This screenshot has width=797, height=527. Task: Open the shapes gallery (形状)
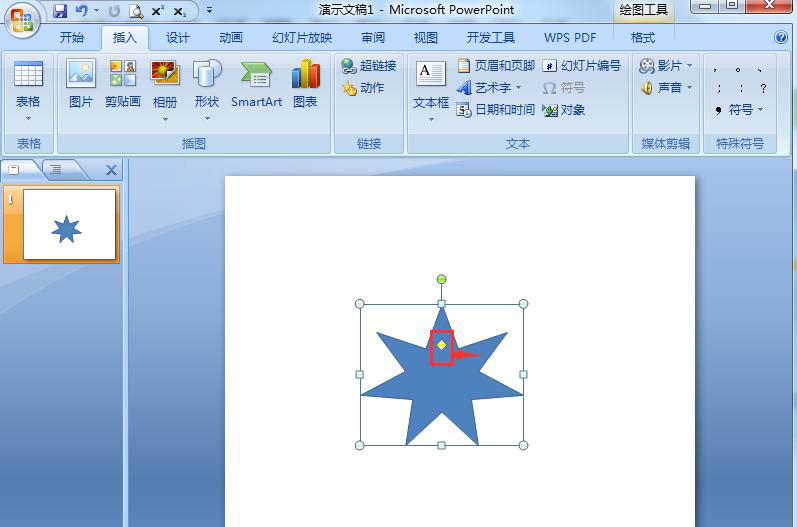pyautogui.click(x=207, y=84)
